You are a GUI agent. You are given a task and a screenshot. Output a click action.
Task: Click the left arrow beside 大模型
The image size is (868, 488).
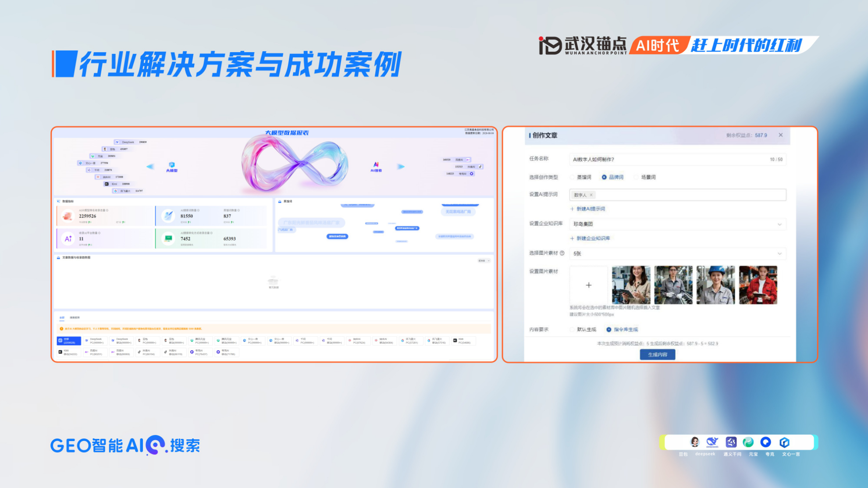[150, 167]
